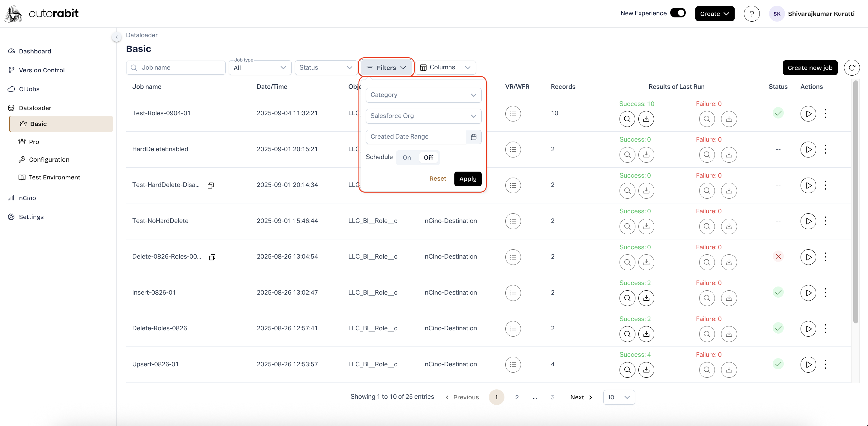Download success results for Insert-0826-01
Image resolution: width=868 pixels, height=426 pixels.
coord(646,298)
